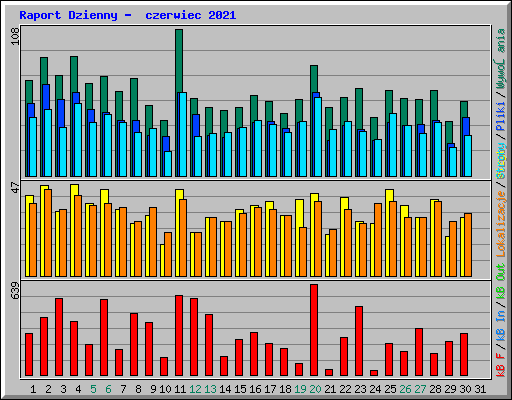The width and height of the screenshot is (512, 400).
Task: Click the y-axis value 47
Action: 15,188
